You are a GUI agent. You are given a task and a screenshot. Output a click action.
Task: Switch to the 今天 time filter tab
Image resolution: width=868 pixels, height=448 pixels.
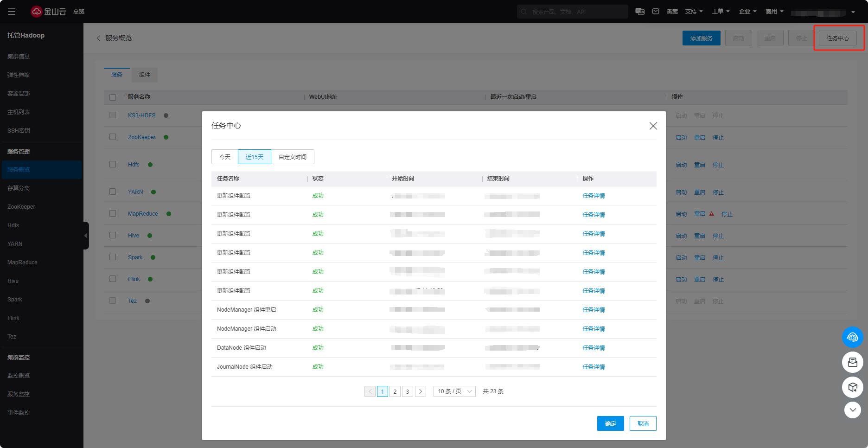coord(225,157)
